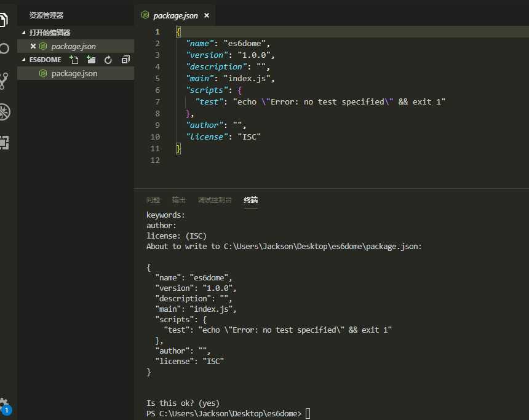
Task: Select package.json under open editors
Action: pyautogui.click(x=76, y=46)
